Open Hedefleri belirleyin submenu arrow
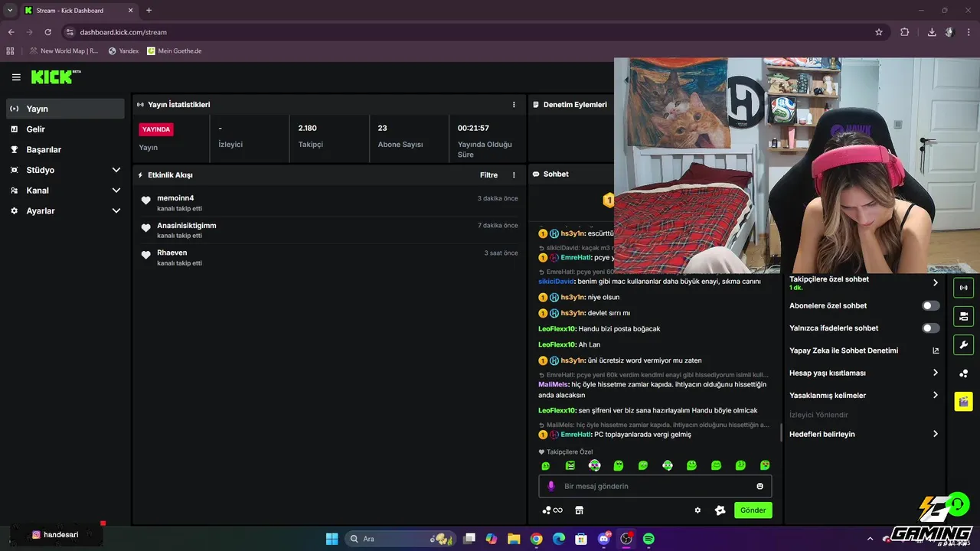 (936, 434)
